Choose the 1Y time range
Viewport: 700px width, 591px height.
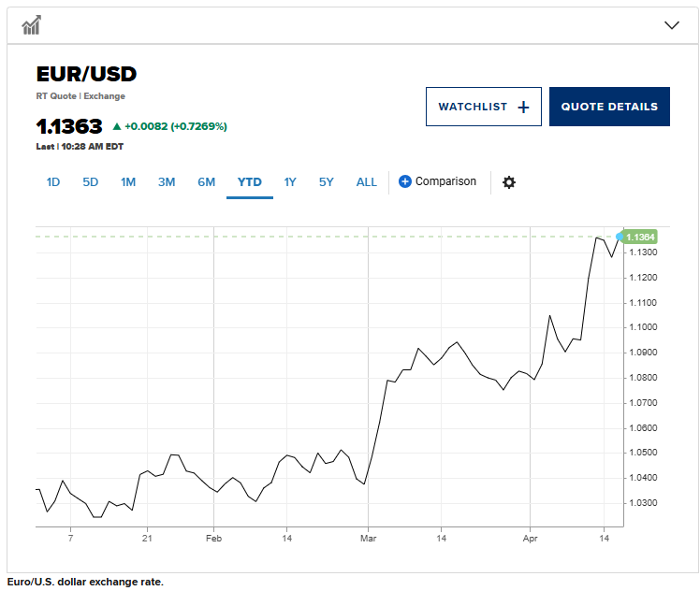tap(290, 182)
